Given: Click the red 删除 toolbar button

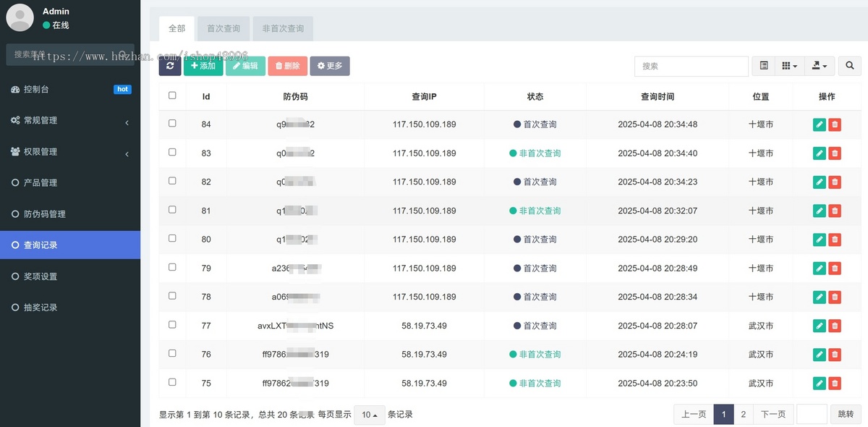Looking at the screenshot, I should [287, 66].
